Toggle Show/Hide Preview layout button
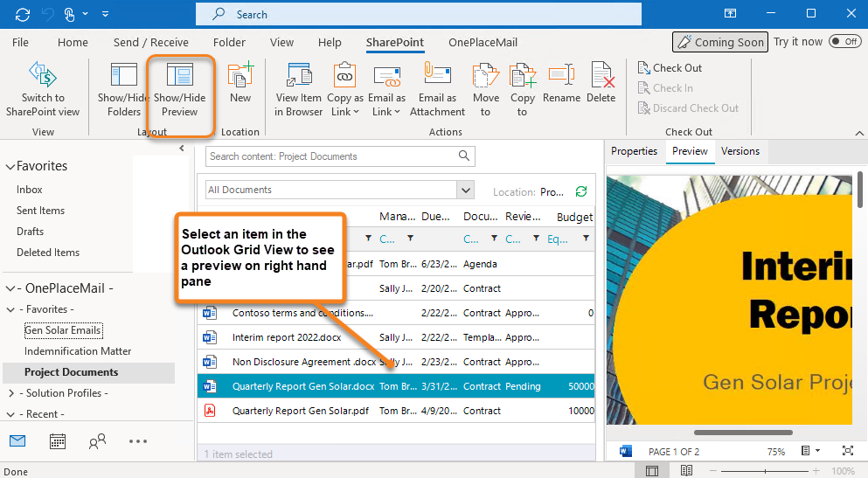 click(179, 90)
